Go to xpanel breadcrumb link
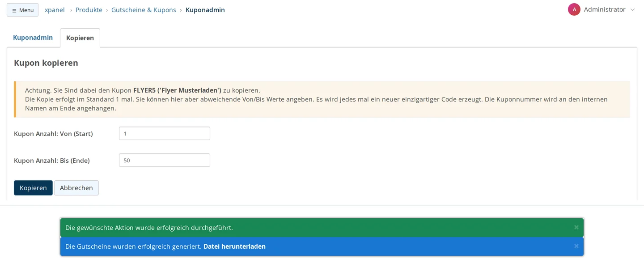This screenshot has width=644, height=263. click(x=55, y=10)
